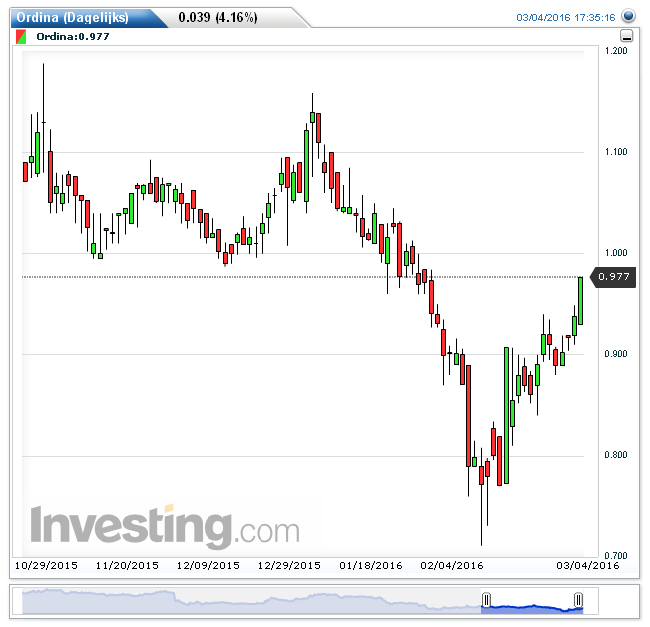Click the 0.039 (4.16%) change tab
This screenshot has width=650, height=627.
218,17
